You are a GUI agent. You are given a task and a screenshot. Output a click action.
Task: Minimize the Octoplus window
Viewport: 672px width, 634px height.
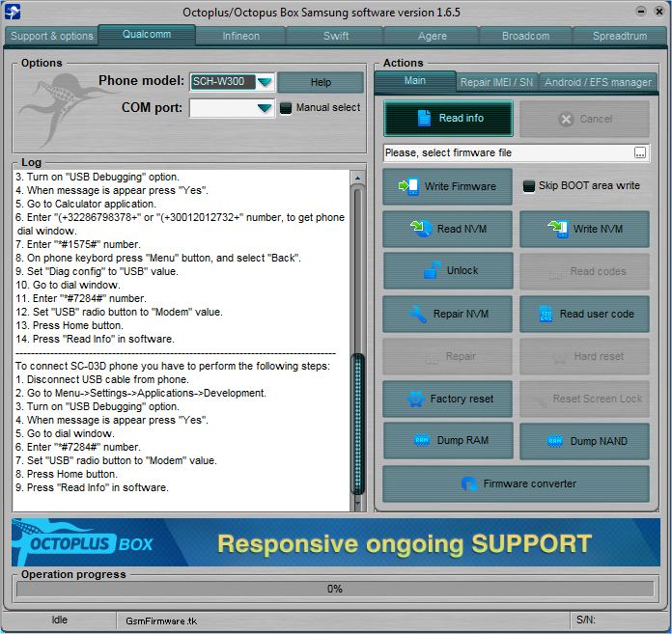click(x=641, y=12)
